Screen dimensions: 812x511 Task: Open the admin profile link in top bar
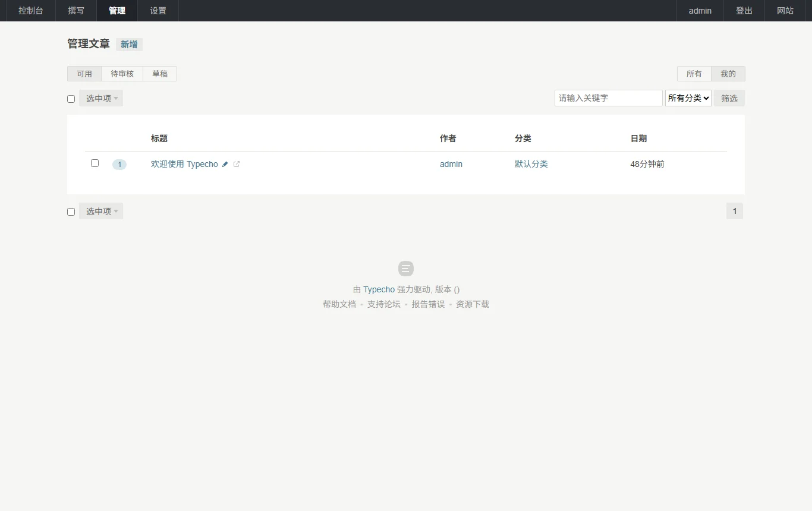[700, 11]
